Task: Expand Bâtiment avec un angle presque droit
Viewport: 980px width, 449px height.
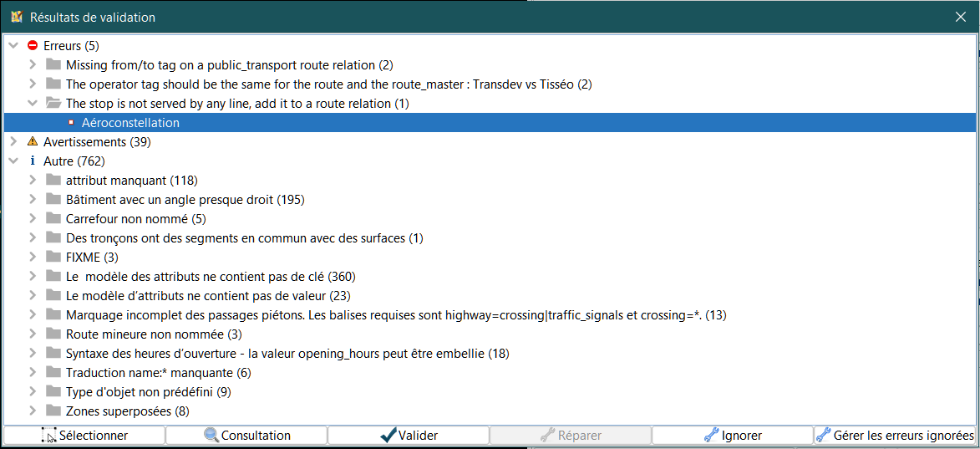Action: (33, 200)
